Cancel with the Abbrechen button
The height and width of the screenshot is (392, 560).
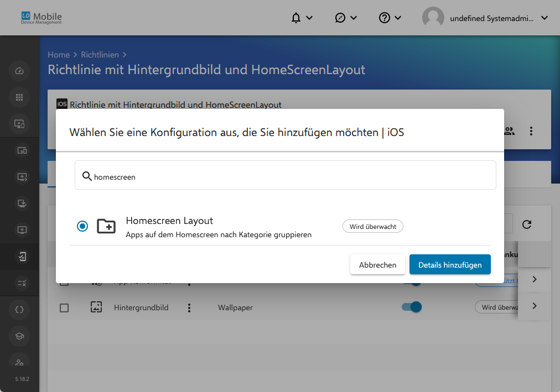[377, 265]
